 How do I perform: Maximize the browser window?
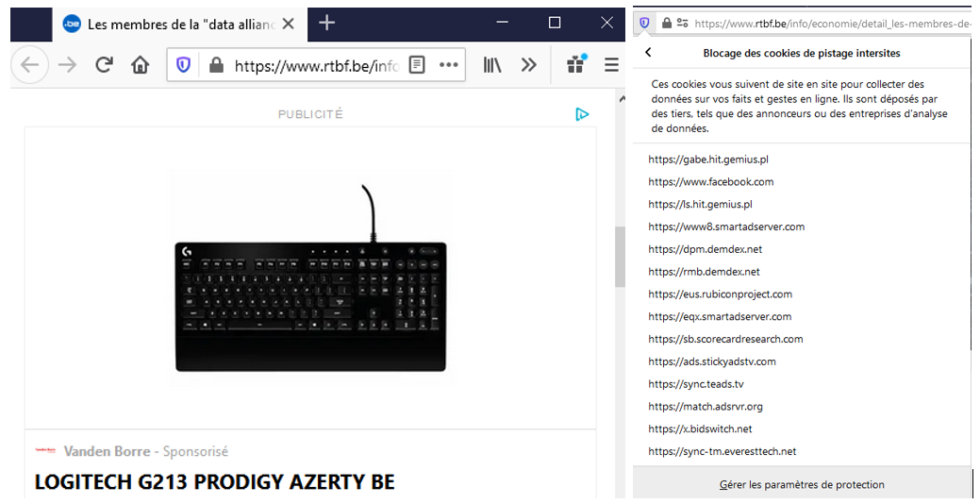tap(555, 23)
